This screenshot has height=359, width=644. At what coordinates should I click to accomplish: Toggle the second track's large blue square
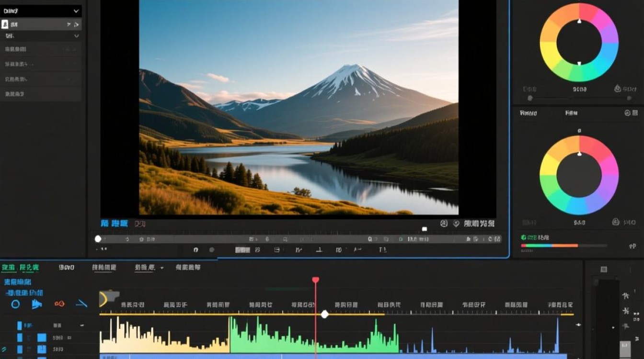[x=42, y=337]
